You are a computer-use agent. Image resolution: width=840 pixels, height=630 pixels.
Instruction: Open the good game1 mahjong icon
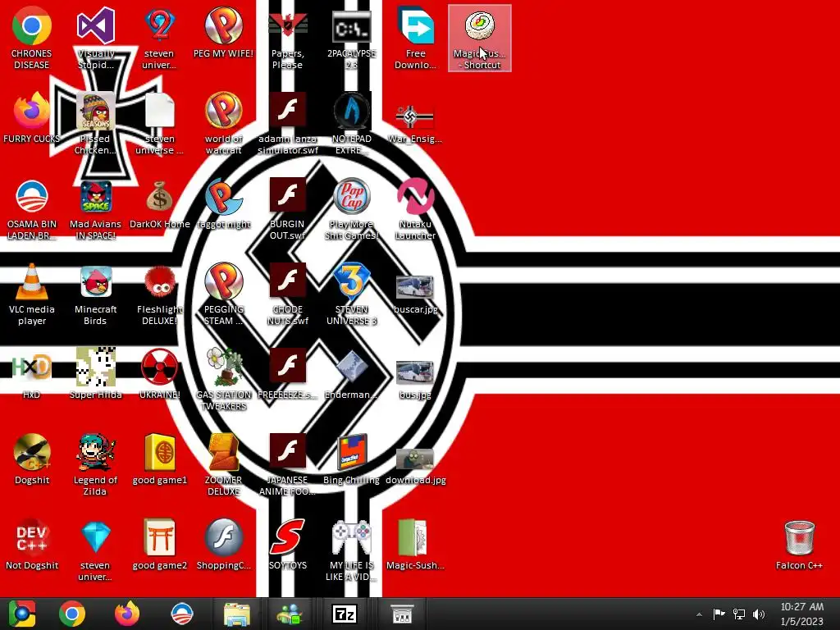pyautogui.click(x=160, y=459)
